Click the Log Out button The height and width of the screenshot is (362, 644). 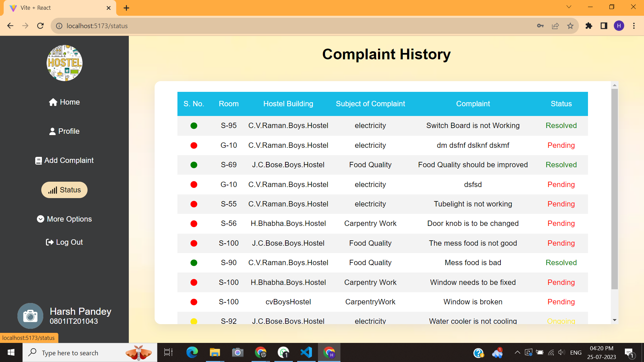click(64, 242)
